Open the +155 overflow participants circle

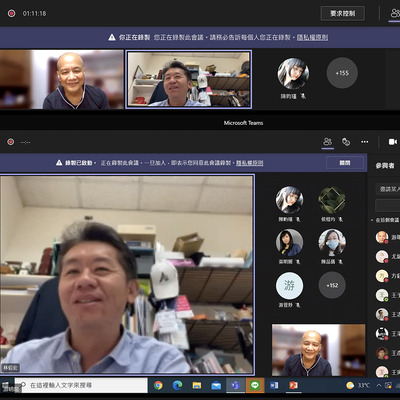tap(342, 73)
